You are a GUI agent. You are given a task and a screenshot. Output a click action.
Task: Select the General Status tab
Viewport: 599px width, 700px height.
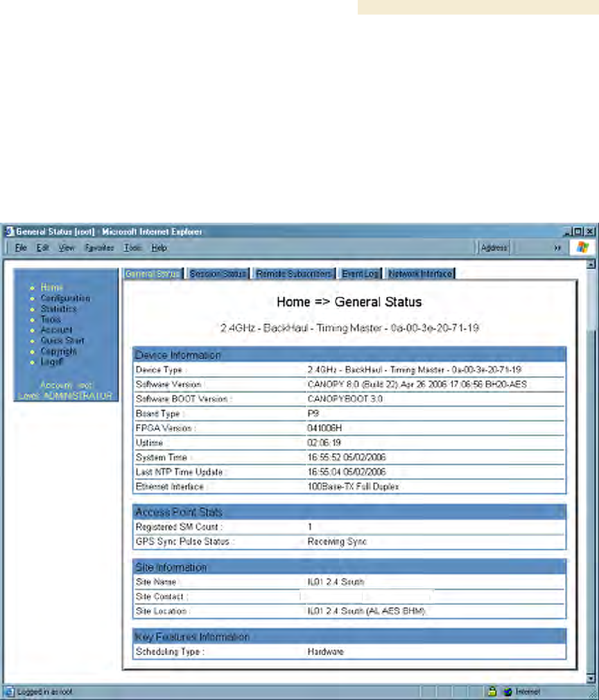tap(153, 273)
